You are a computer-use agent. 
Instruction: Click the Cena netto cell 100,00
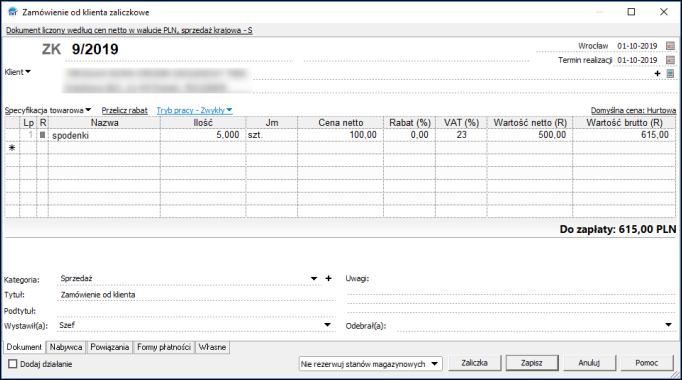[341, 135]
